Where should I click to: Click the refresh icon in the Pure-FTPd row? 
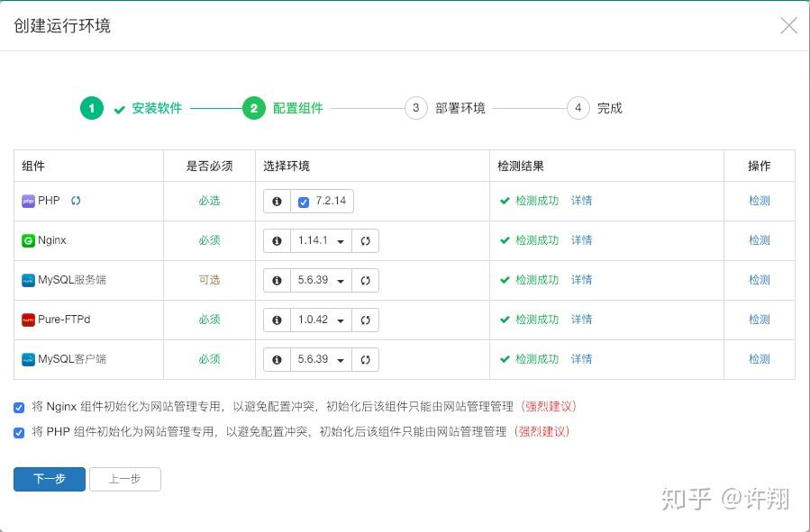click(366, 320)
